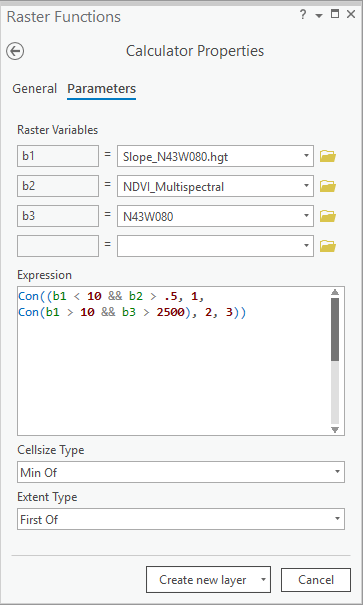
Task: Switch to the General tab
Action: 35,89
